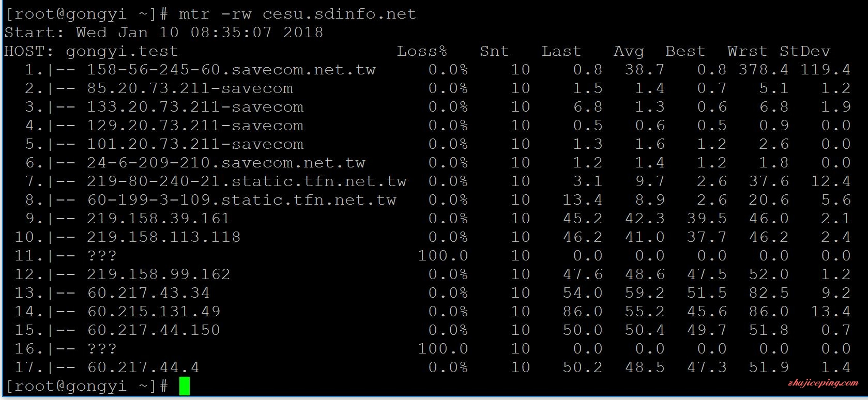Click the 100.0 loss value on hop 16
Viewport: 868px width, 400px height.
(443, 349)
